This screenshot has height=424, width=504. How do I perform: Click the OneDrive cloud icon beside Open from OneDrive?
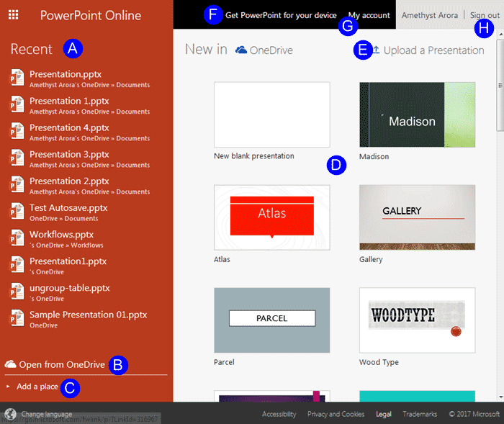(x=10, y=364)
